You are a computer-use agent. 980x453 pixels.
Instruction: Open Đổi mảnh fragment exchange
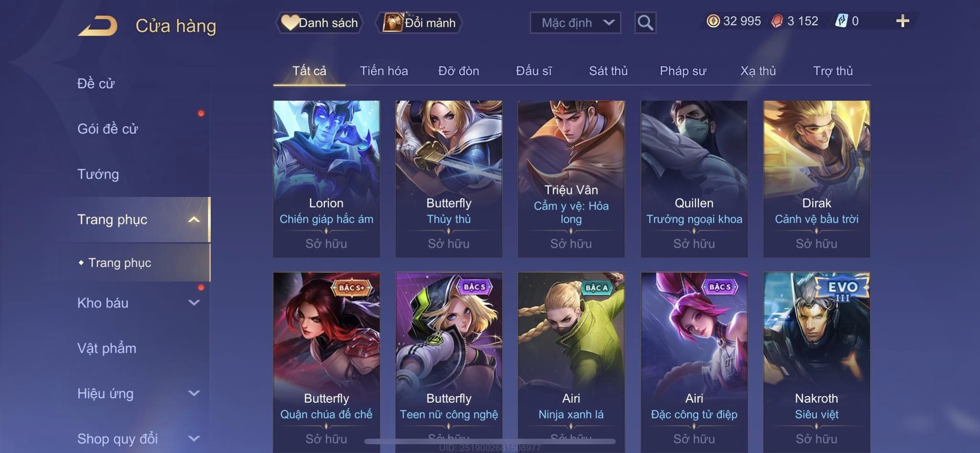[419, 23]
